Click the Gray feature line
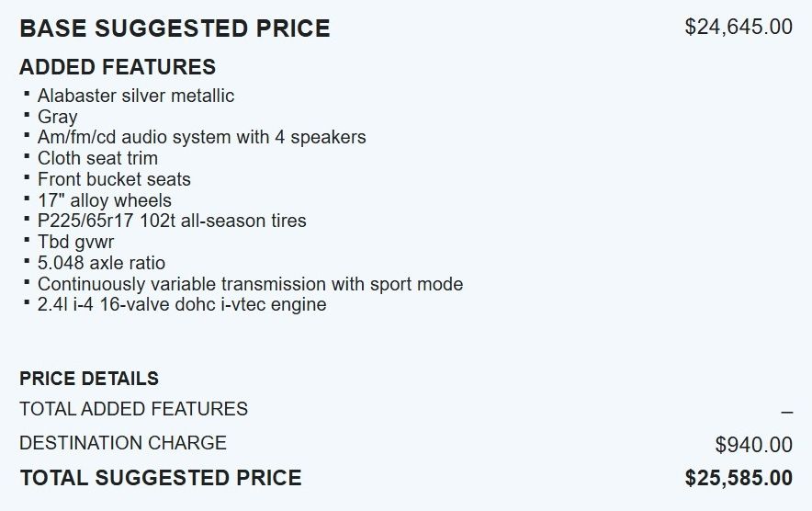 tap(57, 117)
